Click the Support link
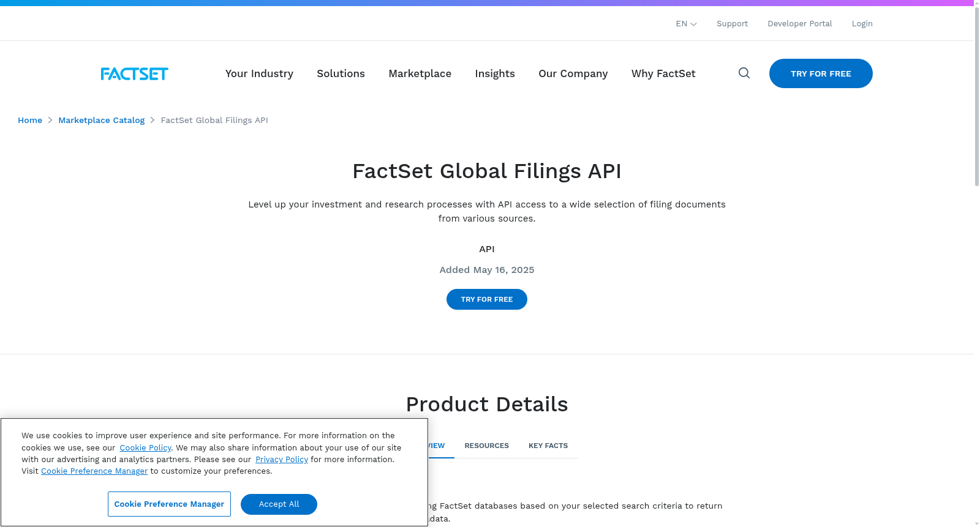The height and width of the screenshot is (527, 980). tap(732, 24)
